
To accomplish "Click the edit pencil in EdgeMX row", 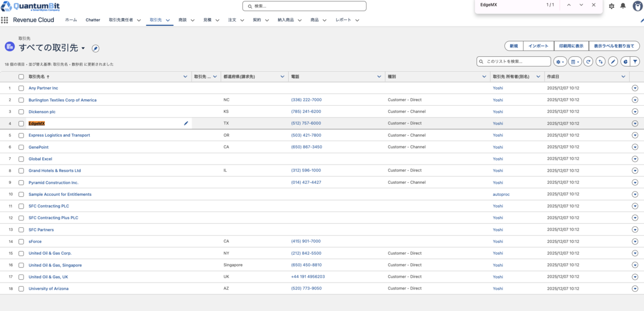I will click(x=186, y=123).
